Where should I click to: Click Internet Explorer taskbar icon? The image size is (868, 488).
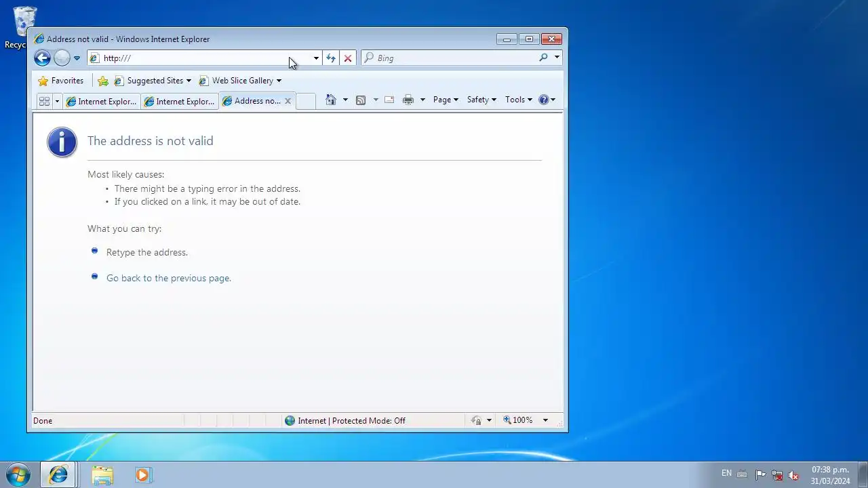click(58, 475)
